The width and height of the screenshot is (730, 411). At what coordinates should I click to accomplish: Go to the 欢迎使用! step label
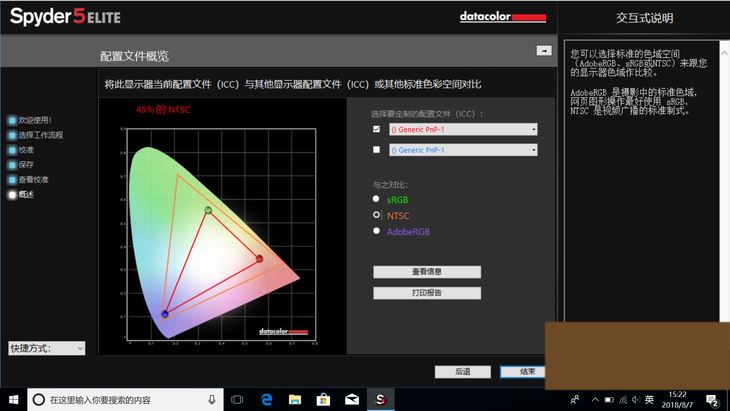click(35, 120)
